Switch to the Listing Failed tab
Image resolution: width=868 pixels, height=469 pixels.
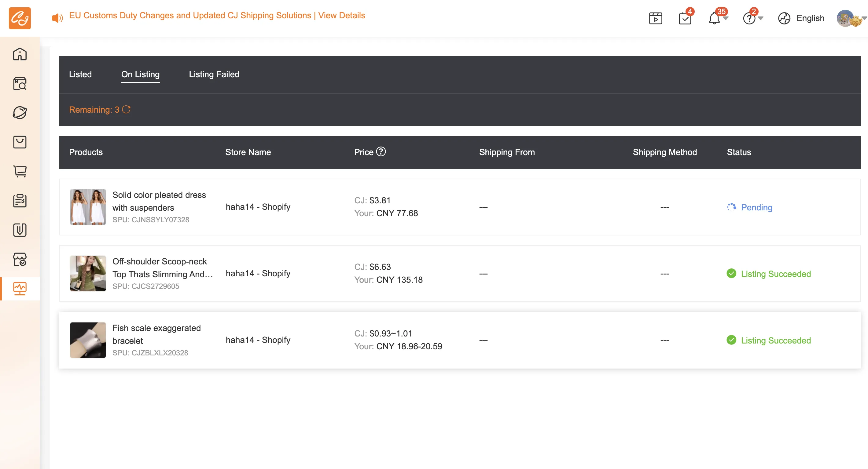[214, 74]
